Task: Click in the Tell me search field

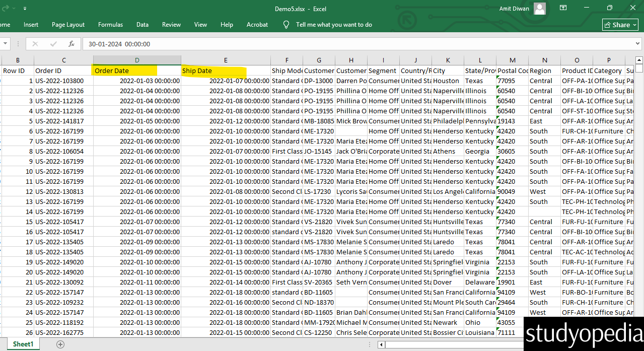Action: pyautogui.click(x=334, y=24)
